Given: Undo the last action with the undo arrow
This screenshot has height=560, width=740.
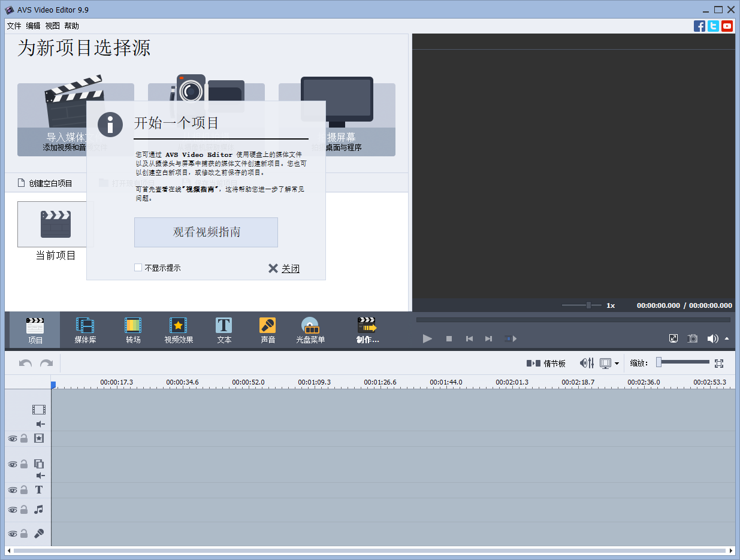Looking at the screenshot, I should click(x=25, y=363).
